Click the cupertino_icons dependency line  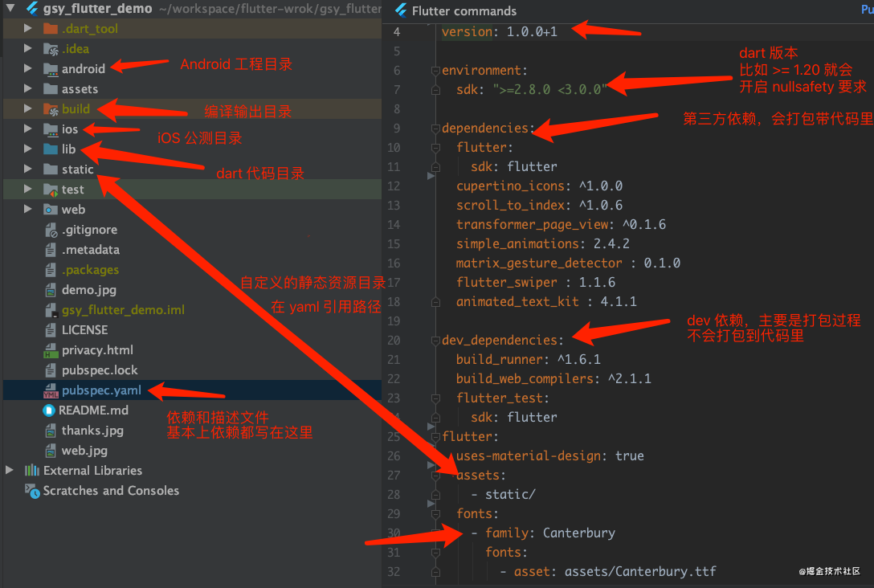coord(539,186)
